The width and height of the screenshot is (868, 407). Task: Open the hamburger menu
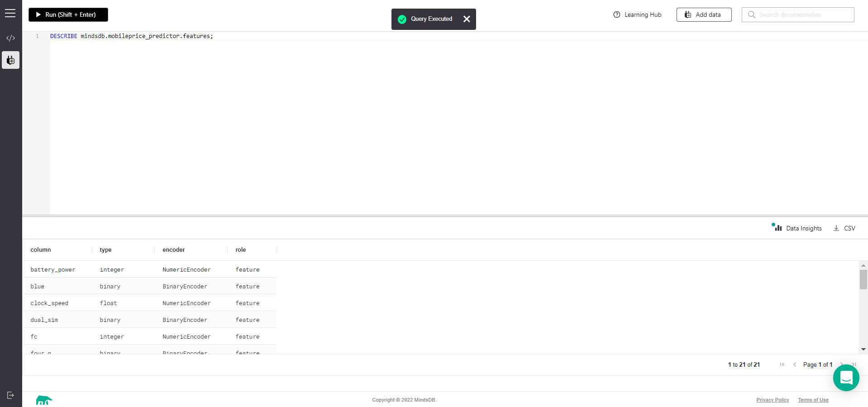(10, 14)
